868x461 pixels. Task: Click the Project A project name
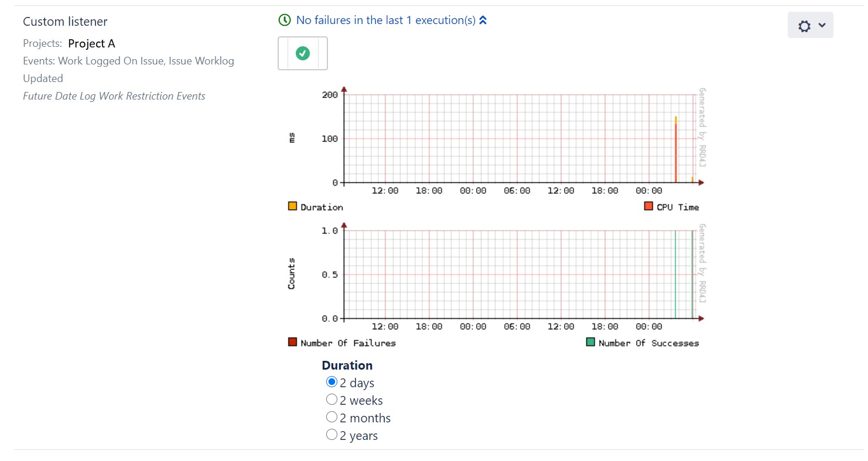pyautogui.click(x=91, y=43)
